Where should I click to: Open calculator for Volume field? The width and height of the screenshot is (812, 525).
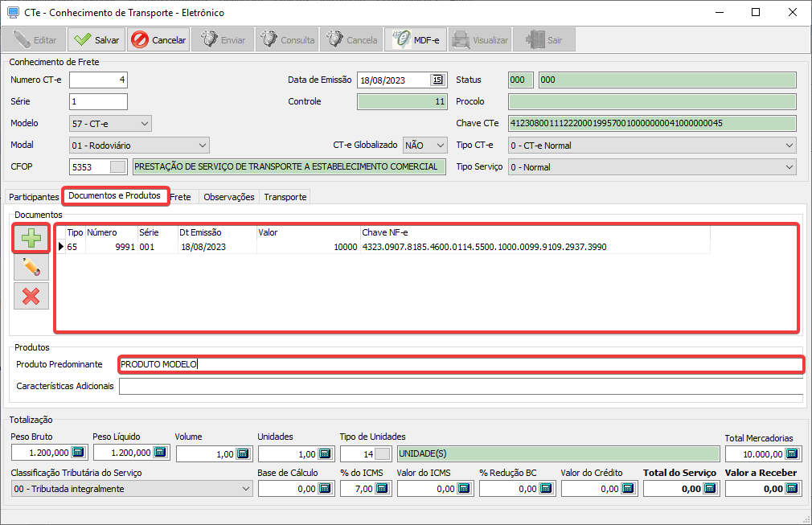pyautogui.click(x=243, y=454)
